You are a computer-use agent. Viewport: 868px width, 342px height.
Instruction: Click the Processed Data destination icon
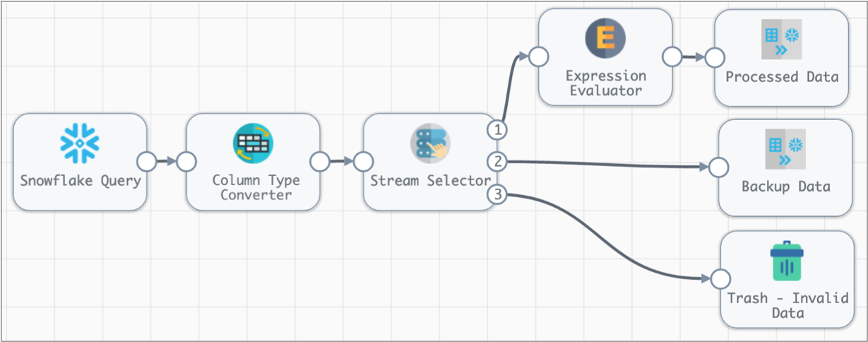pyautogui.click(x=781, y=42)
